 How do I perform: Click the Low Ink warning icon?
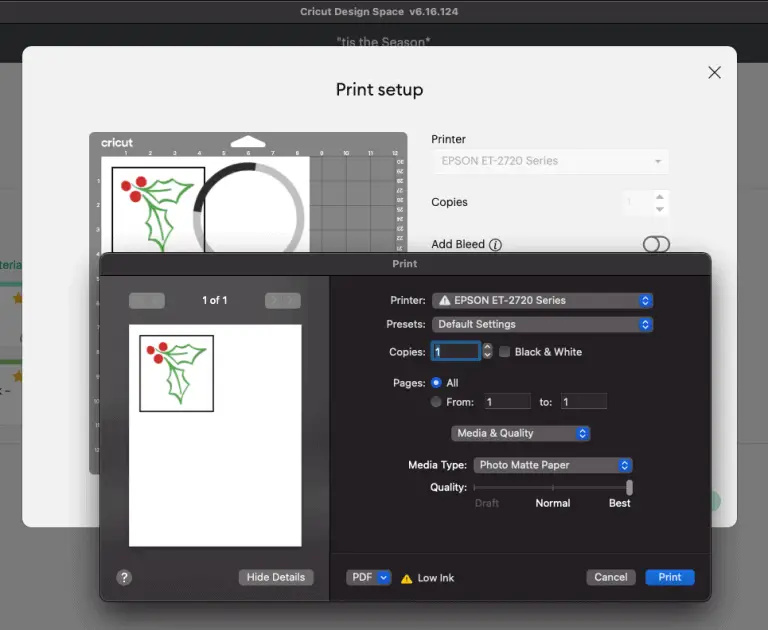(407, 578)
